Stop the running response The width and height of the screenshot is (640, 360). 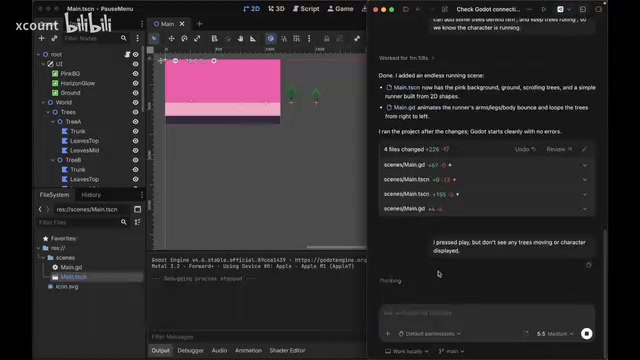(587, 334)
